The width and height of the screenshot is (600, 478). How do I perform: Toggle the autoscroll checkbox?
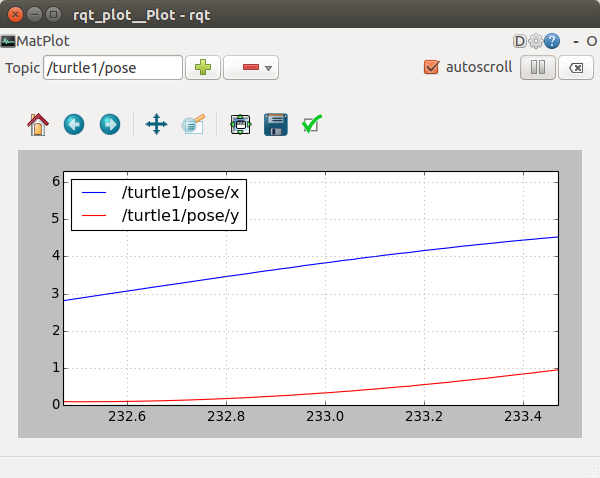click(431, 67)
